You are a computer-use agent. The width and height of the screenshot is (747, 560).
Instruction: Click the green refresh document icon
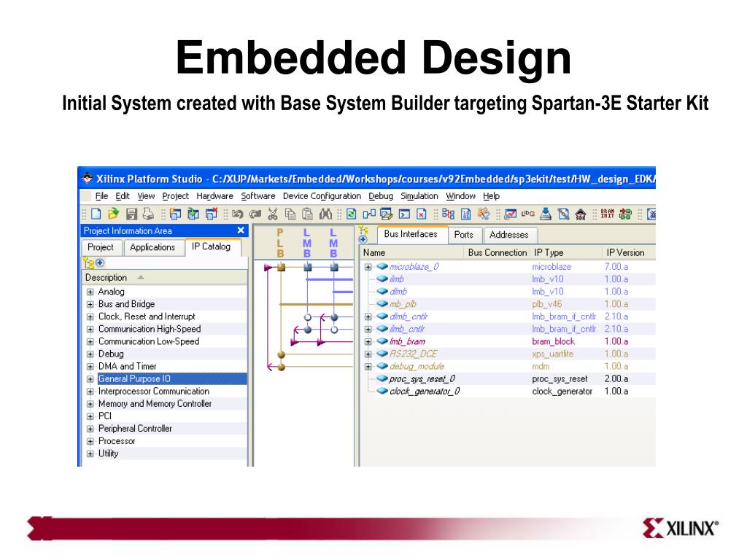[x=352, y=214]
